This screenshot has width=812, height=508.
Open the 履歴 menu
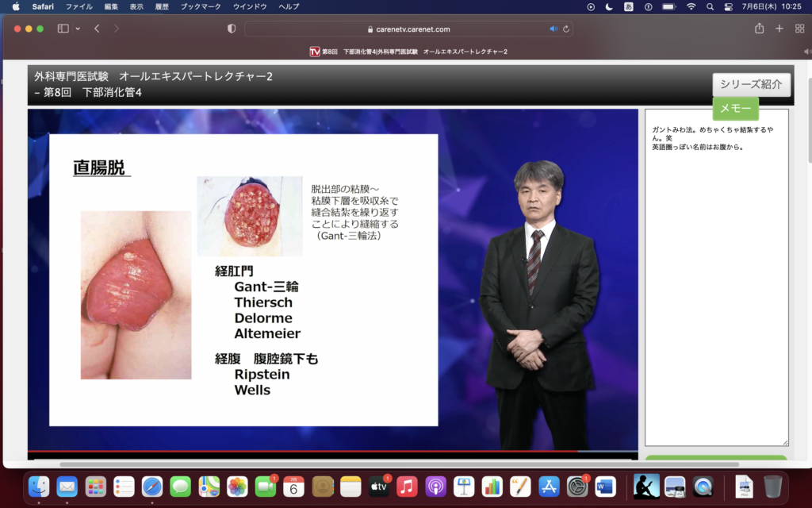pos(161,6)
